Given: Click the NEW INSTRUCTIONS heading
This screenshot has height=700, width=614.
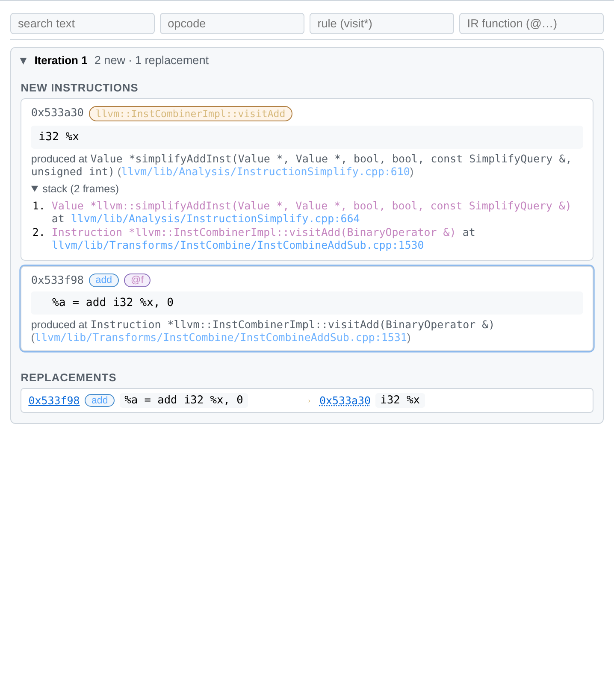Looking at the screenshot, I should pos(80,88).
